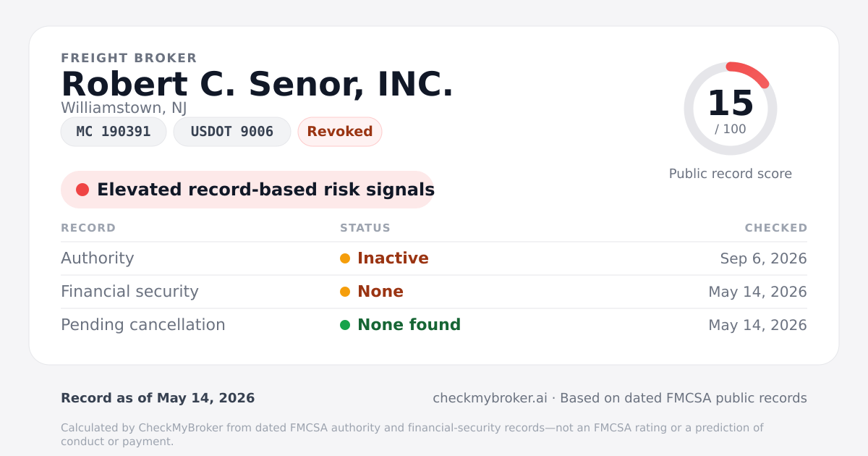The height and width of the screenshot is (456, 868).
Task: Select the Authority record row
Action: click(434, 258)
